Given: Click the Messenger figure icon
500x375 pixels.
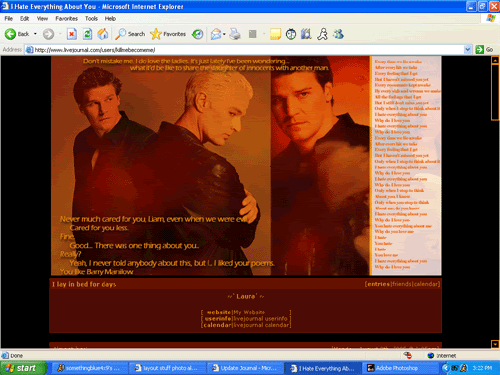Looking at the screenshot, I should click(x=322, y=34).
